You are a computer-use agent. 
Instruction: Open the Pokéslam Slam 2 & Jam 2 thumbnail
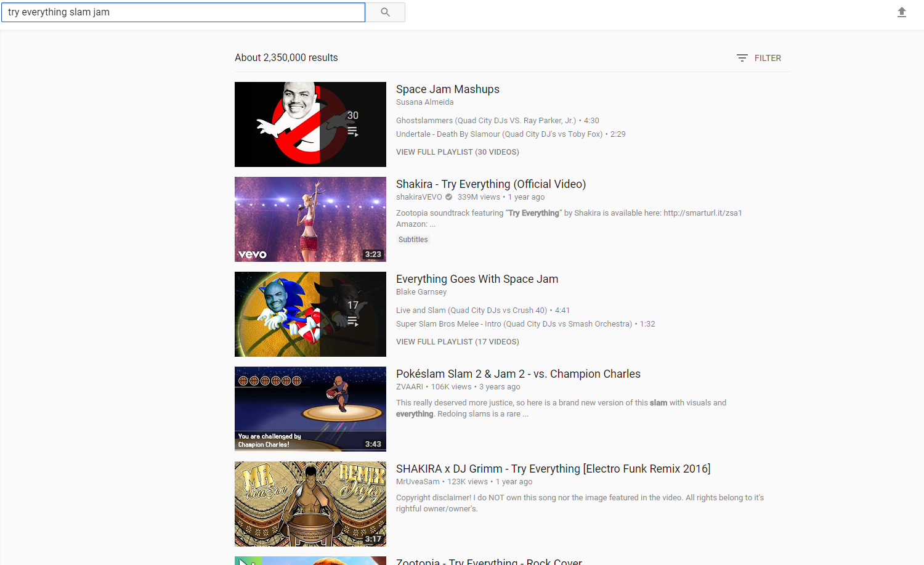point(310,409)
